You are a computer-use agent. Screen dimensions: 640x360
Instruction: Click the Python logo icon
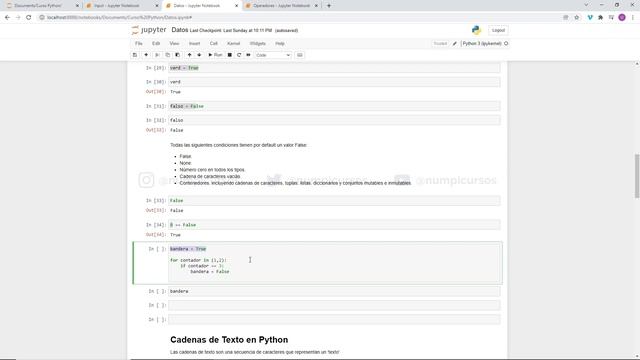[x=476, y=30]
